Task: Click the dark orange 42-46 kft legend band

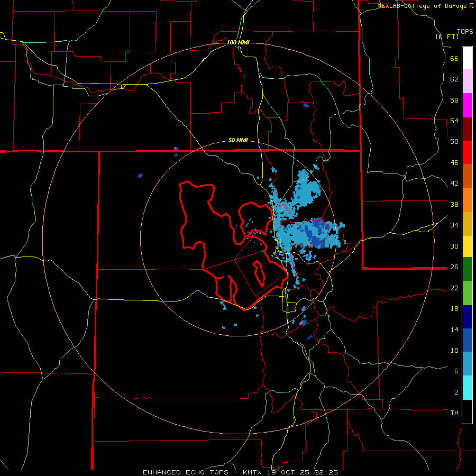Action: click(x=467, y=176)
